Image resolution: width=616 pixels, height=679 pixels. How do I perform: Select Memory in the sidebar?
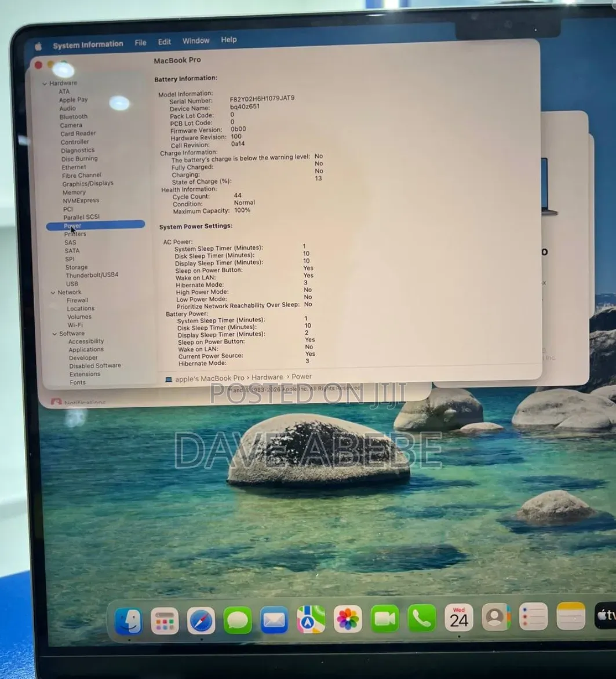point(74,192)
